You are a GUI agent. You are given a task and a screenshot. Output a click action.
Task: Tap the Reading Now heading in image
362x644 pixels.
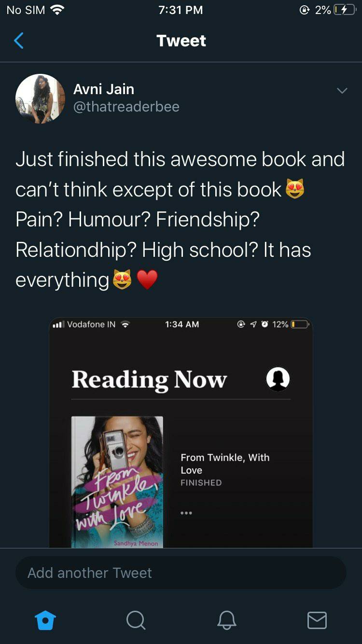(x=149, y=379)
